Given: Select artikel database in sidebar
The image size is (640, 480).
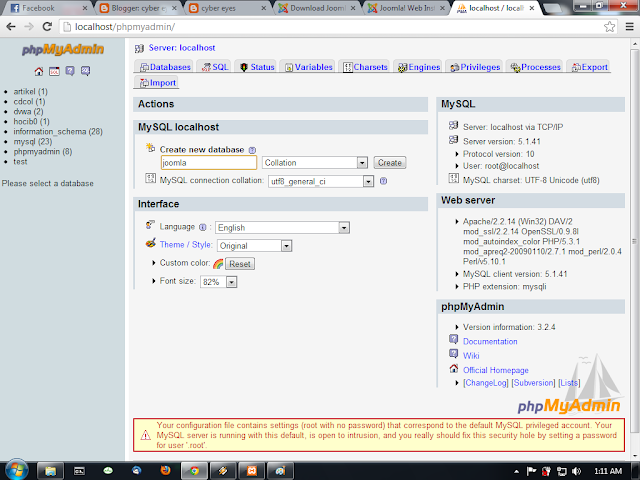Looking at the screenshot, I should pos(30,91).
